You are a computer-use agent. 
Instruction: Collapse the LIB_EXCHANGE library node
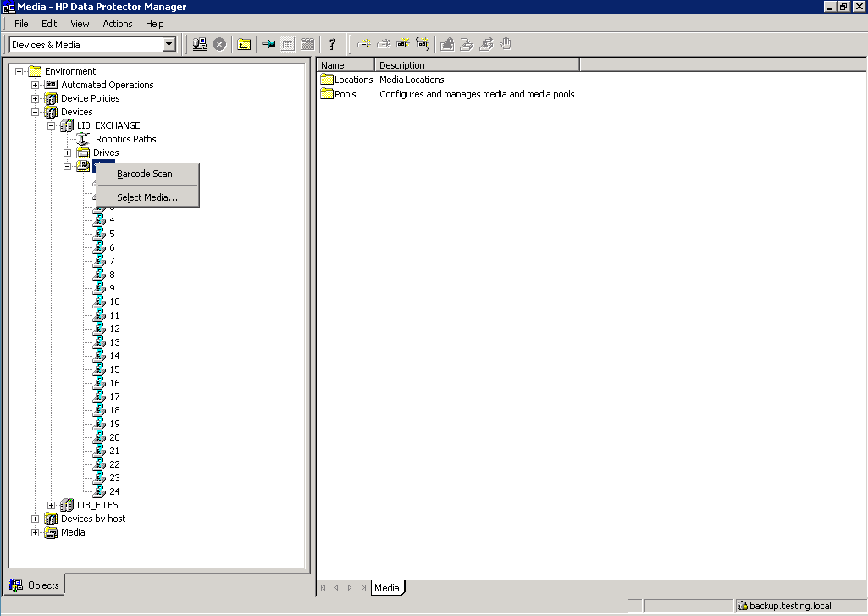click(x=52, y=125)
